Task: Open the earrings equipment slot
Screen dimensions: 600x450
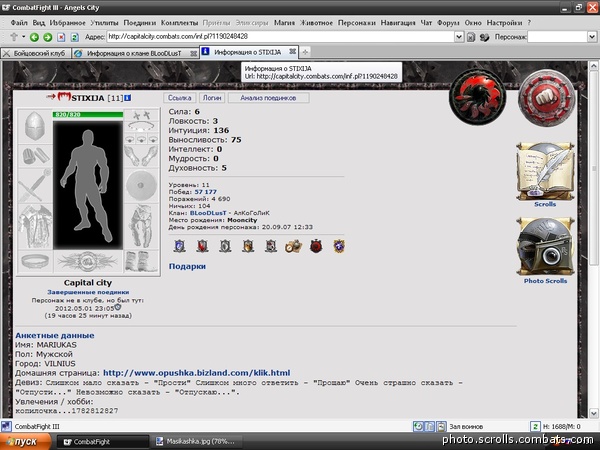Action: [x=141, y=115]
